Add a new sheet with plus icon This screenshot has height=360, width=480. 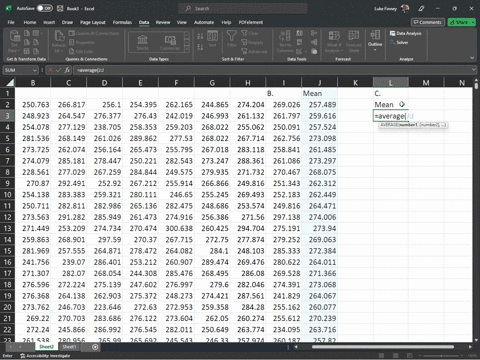[95, 347]
